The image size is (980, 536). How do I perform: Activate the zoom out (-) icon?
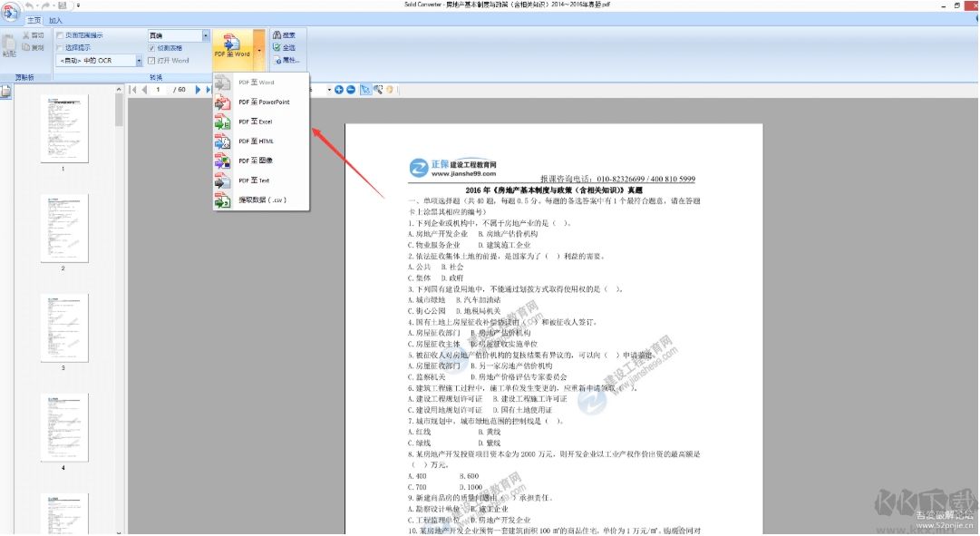pyautogui.click(x=350, y=89)
